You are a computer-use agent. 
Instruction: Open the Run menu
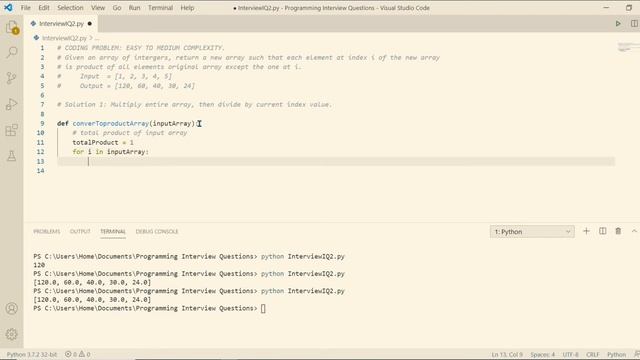pyautogui.click(x=134, y=8)
